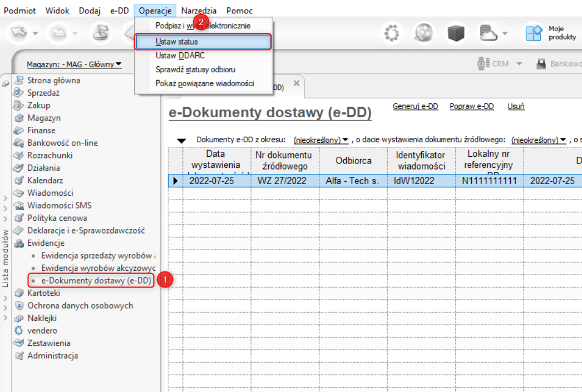Click the Kalendarz module icon
Screen dimensions: 582x392
click(x=19, y=181)
